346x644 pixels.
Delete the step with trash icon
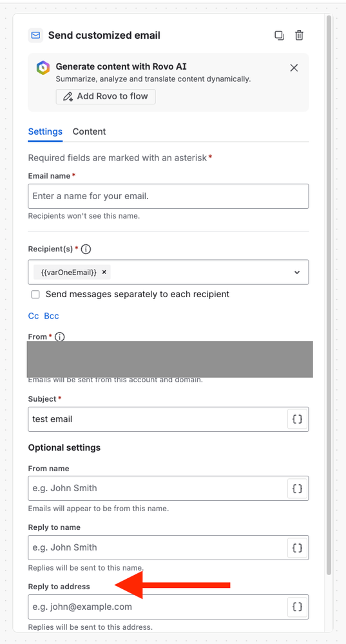pyautogui.click(x=299, y=35)
